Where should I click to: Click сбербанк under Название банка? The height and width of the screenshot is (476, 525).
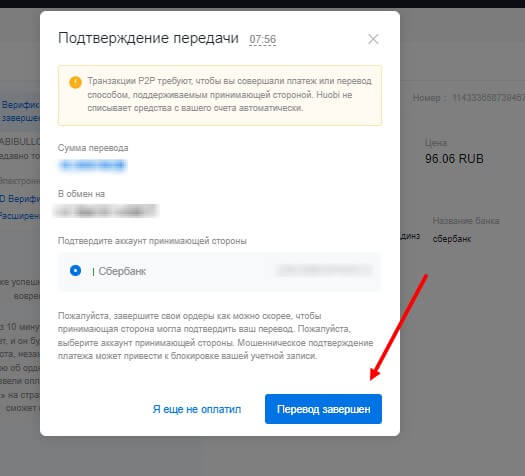tap(452, 239)
